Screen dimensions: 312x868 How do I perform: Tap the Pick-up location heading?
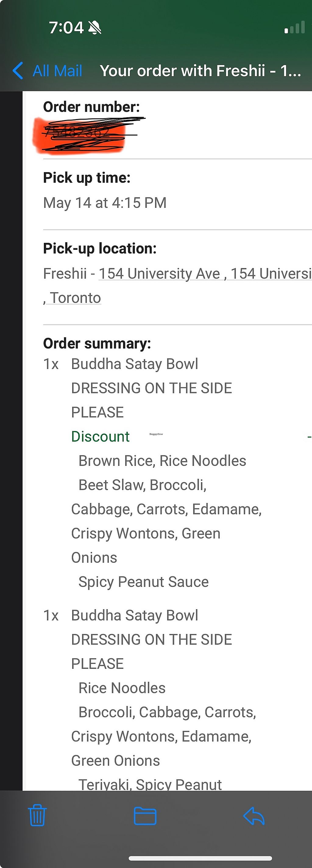click(100, 248)
